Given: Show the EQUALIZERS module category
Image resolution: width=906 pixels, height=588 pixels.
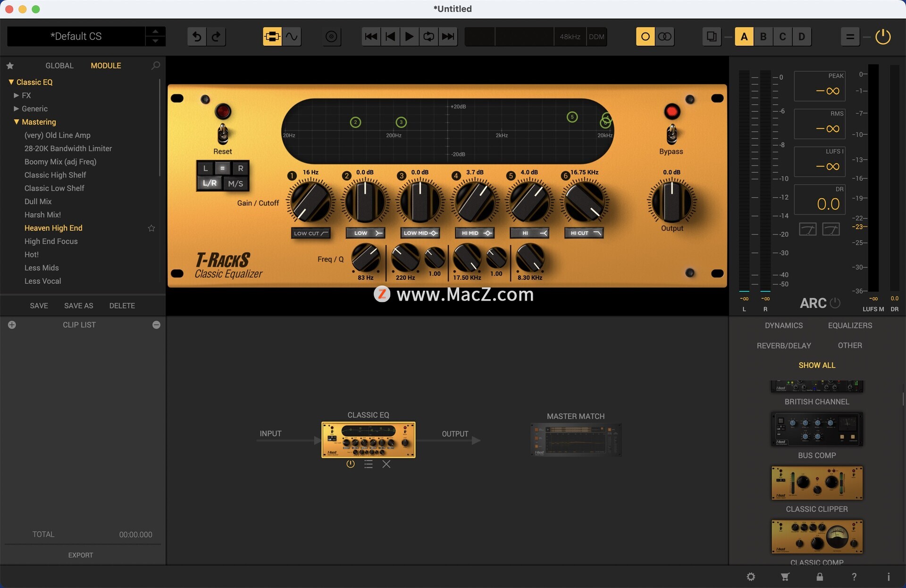Looking at the screenshot, I should point(850,326).
